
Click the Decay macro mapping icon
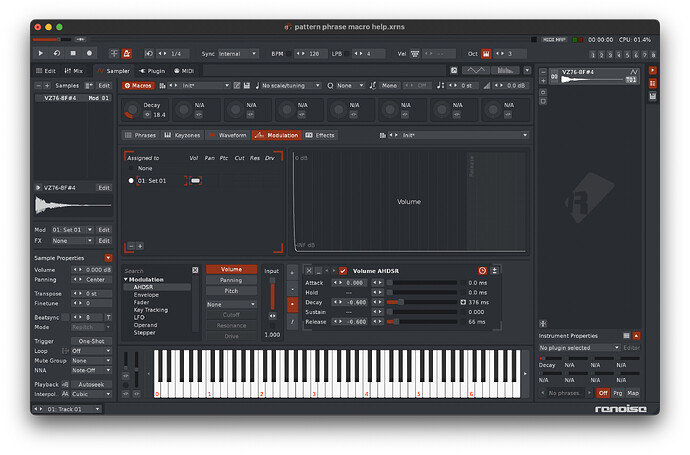coord(147,115)
